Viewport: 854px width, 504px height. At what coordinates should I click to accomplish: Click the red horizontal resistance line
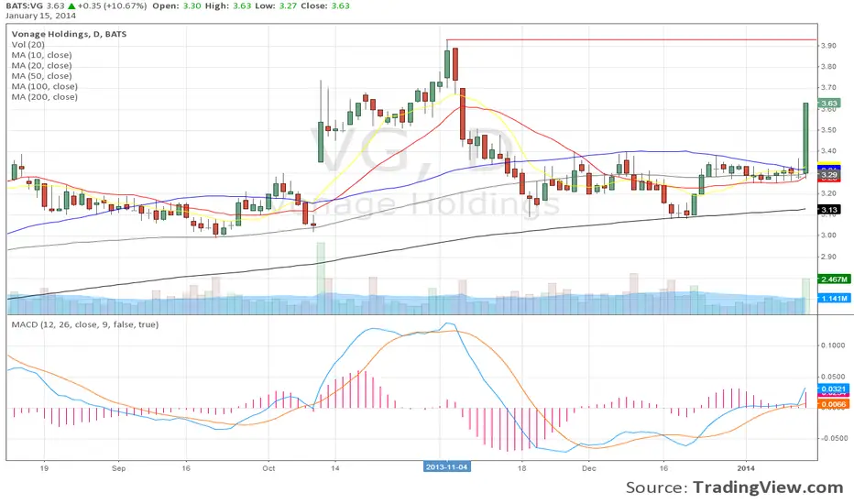pyautogui.click(x=631, y=39)
